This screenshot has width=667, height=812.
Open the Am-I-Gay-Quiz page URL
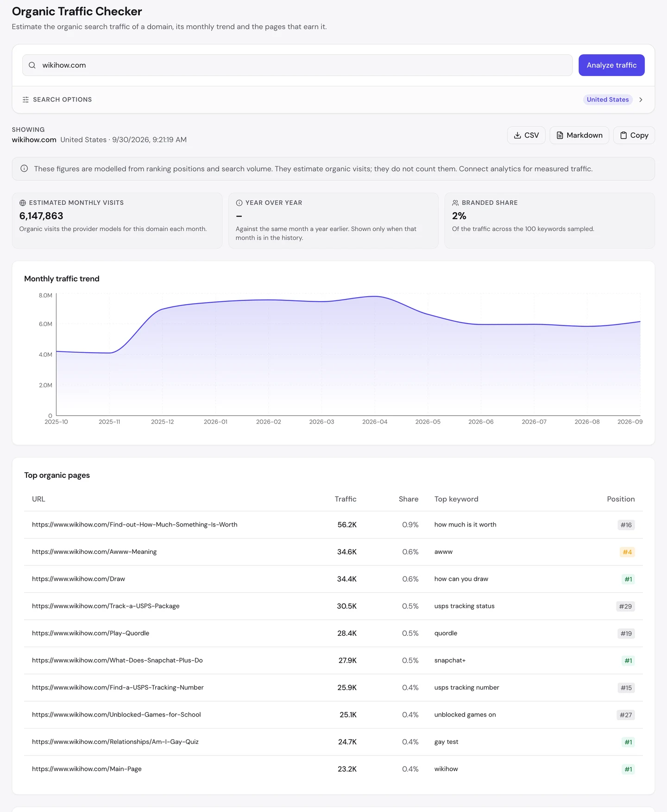[115, 742]
